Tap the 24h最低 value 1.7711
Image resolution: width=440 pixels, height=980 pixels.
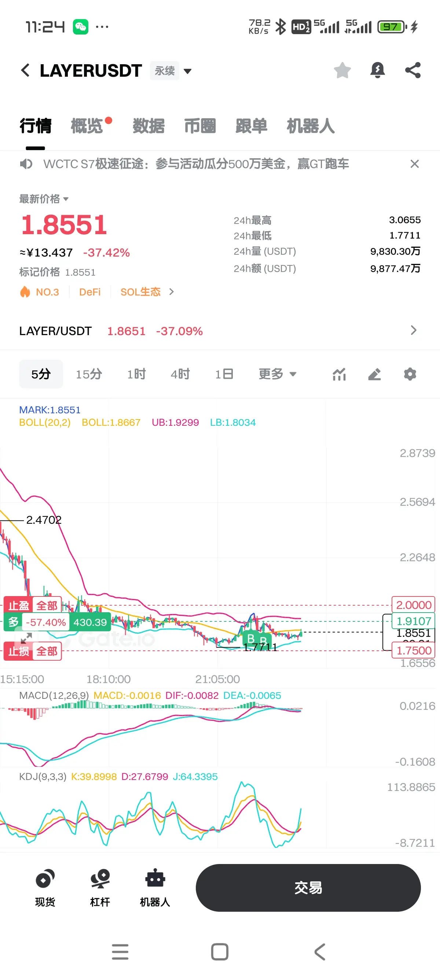tap(405, 236)
